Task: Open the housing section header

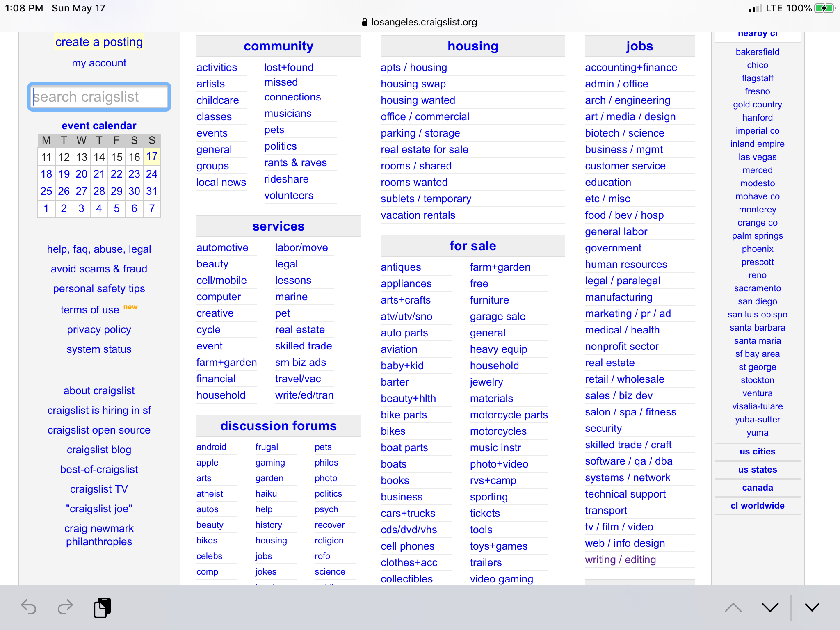Action: pyautogui.click(x=473, y=46)
